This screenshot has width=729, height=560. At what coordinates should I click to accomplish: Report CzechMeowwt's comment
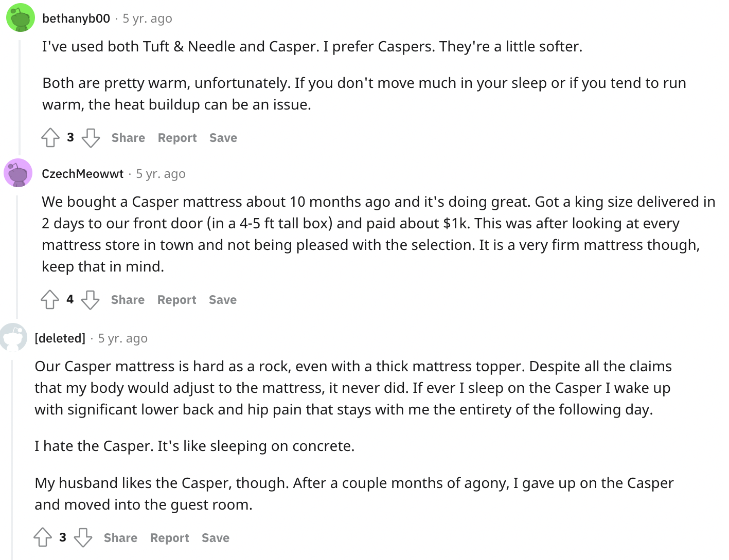[176, 300]
